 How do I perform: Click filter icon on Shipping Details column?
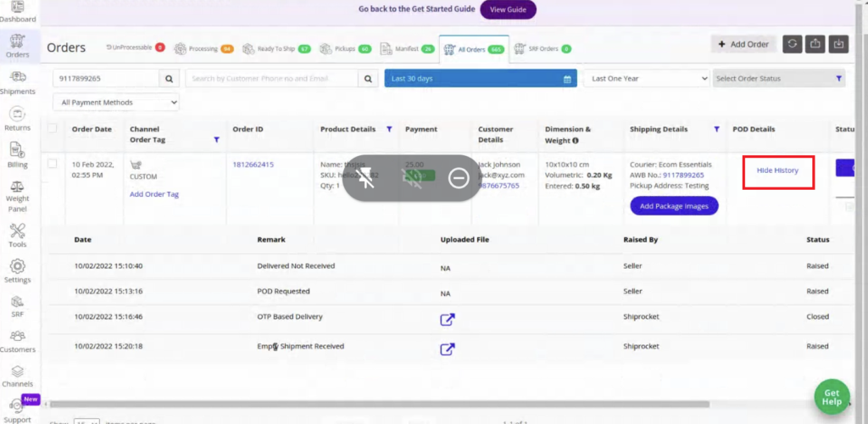pos(716,129)
